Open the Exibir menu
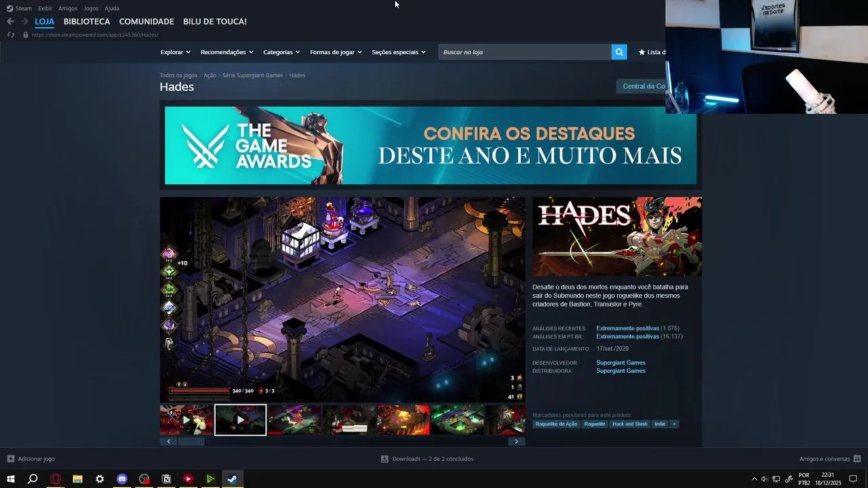 point(45,8)
